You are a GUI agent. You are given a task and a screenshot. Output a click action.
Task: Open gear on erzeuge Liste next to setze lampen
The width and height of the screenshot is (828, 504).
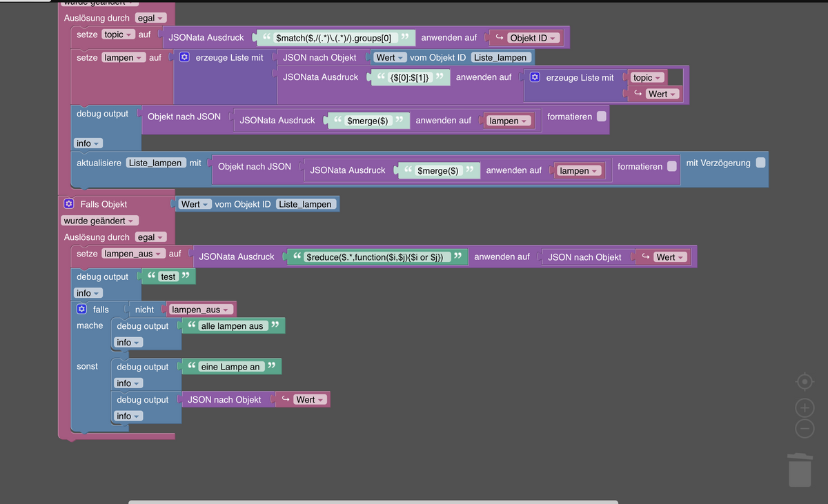pyautogui.click(x=184, y=57)
